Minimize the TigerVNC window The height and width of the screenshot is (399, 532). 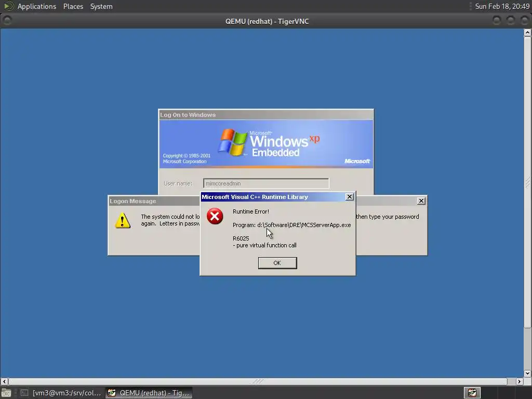497,21
